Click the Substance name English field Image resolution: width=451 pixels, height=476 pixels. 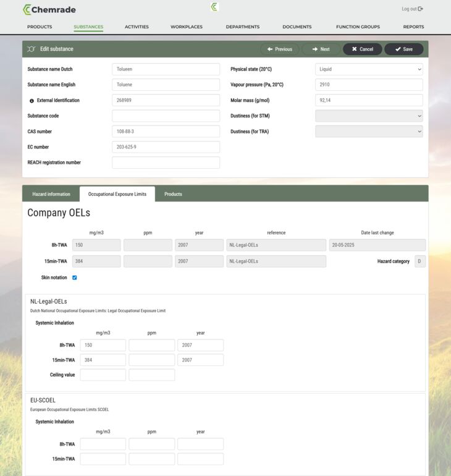point(166,85)
